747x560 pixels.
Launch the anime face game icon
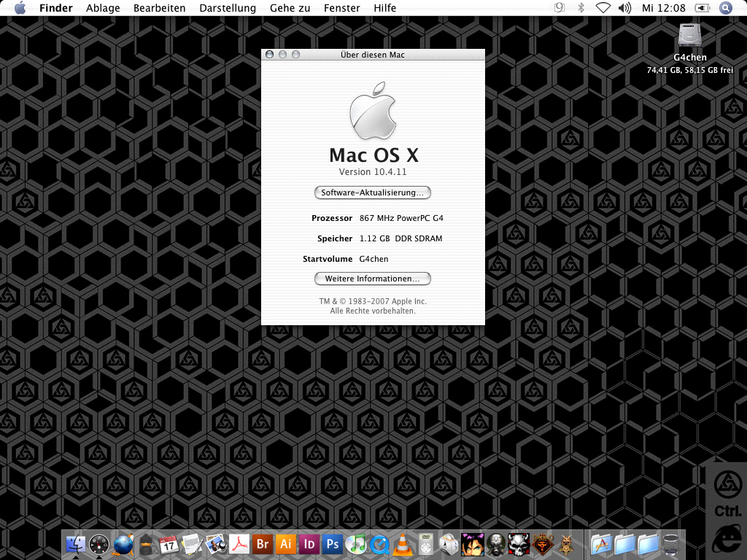point(472,544)
